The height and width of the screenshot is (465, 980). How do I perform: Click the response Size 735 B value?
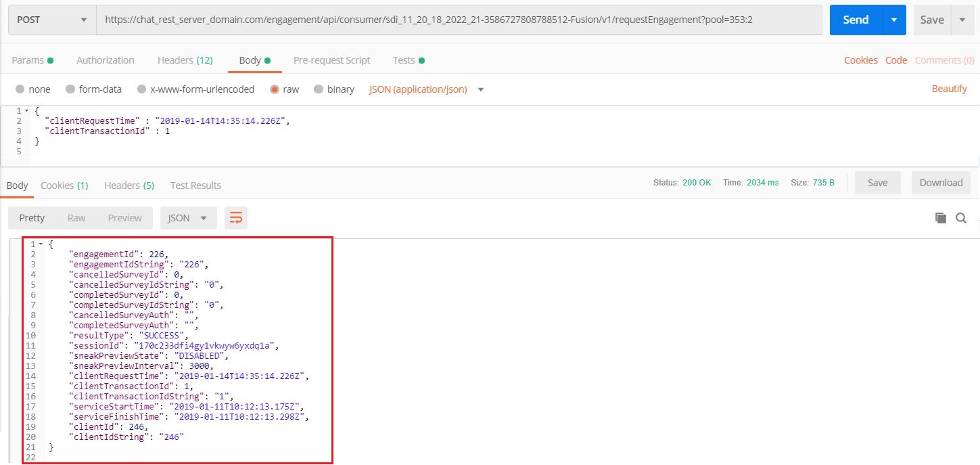point(812,183)
